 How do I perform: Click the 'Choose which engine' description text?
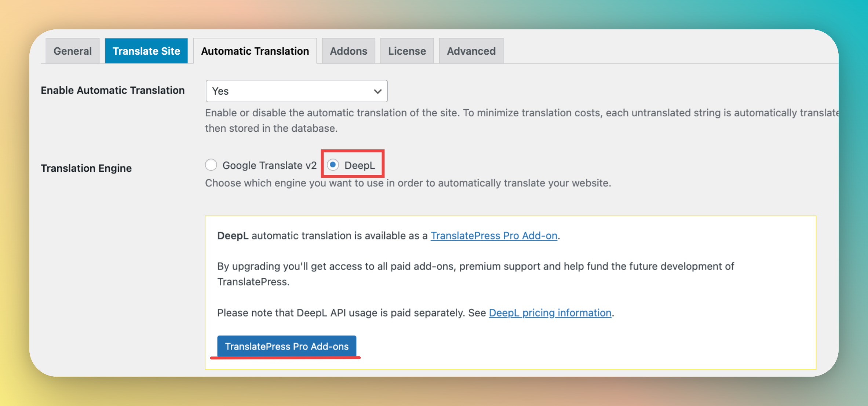408,183
